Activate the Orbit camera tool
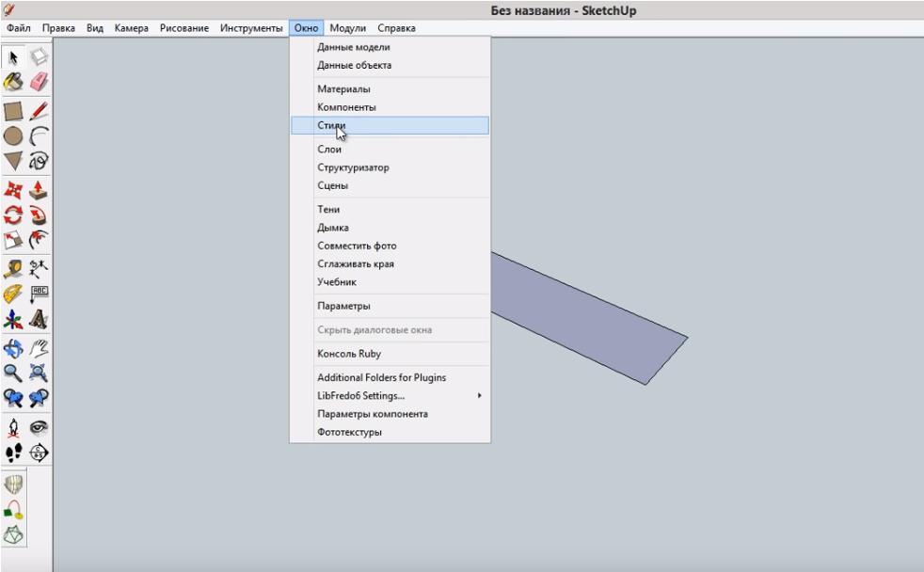This screenshot has height=572, width=924. (13, 348)
